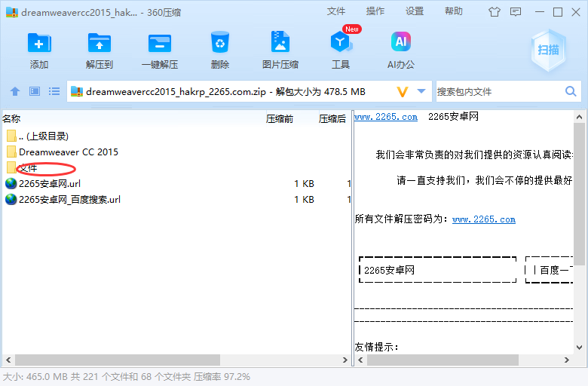Click the 添加 (Add) toolbar icon
Viewport: 588px width, 386px height.
coord(39,43)
